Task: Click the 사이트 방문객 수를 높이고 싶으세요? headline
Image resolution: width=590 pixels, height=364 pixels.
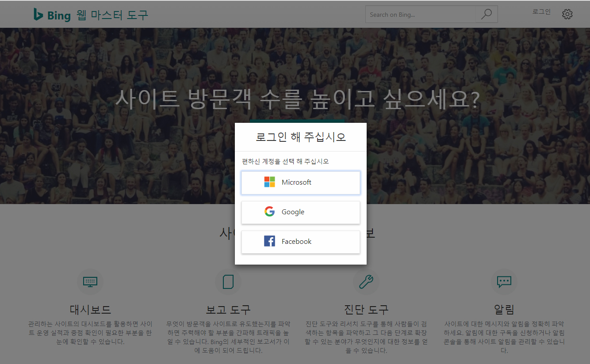Action: [x=297, y=99]
